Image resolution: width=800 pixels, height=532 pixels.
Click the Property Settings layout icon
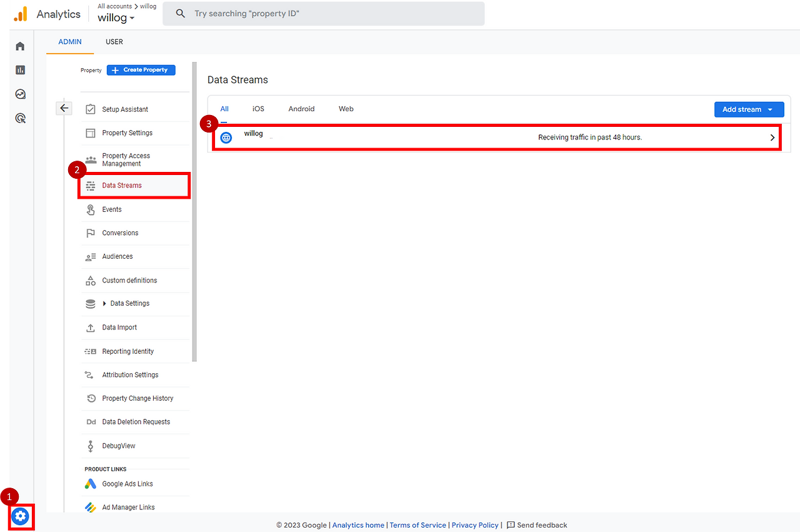click(x=91, y=133)
